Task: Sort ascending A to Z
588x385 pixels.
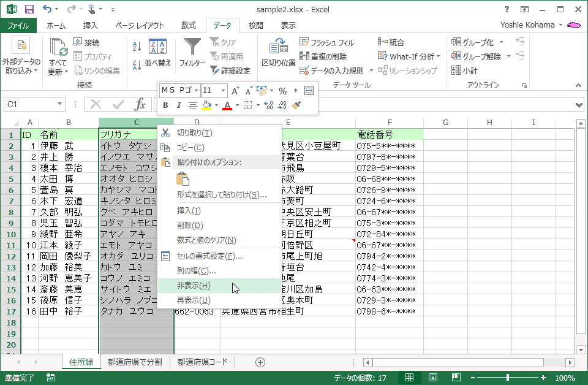Action: pyautogui.click(x=137, y=47)
